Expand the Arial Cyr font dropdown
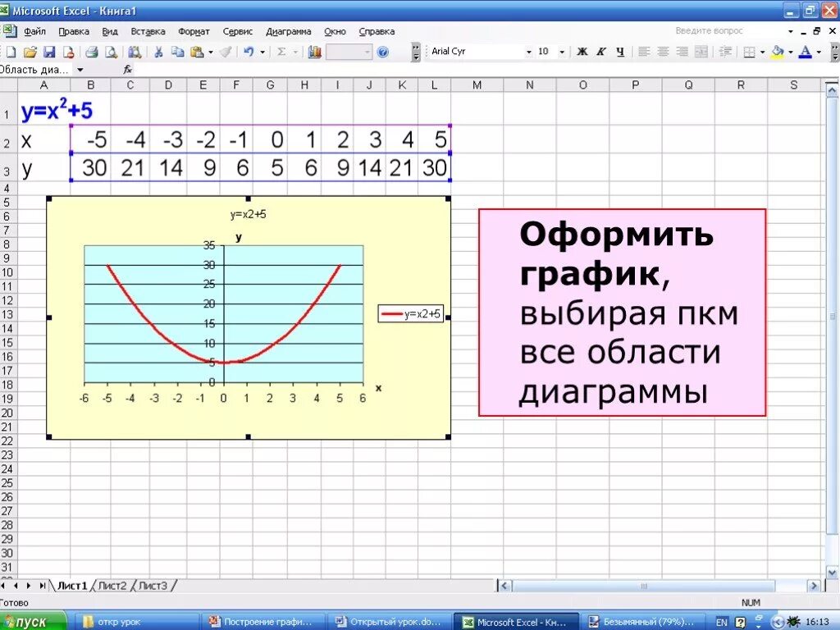Screen dimensions: 840x630 [x=529, y=52]
